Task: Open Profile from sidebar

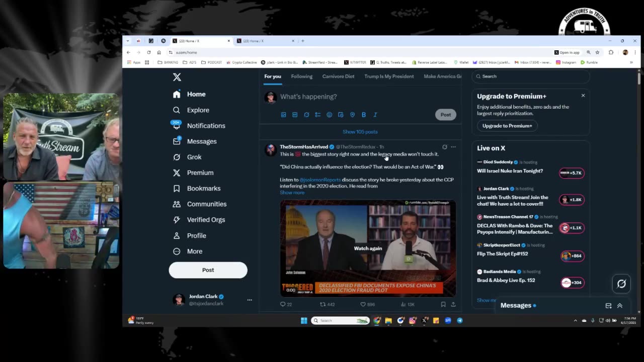Action: 190,235
